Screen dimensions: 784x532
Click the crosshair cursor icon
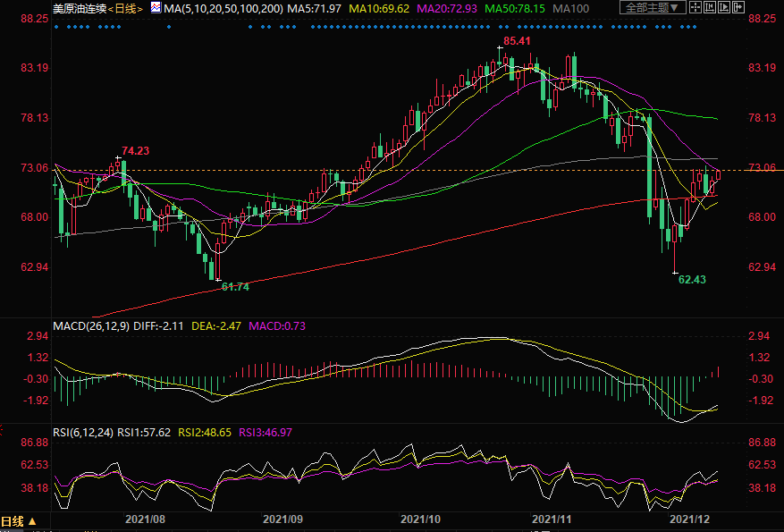point(695,8)
